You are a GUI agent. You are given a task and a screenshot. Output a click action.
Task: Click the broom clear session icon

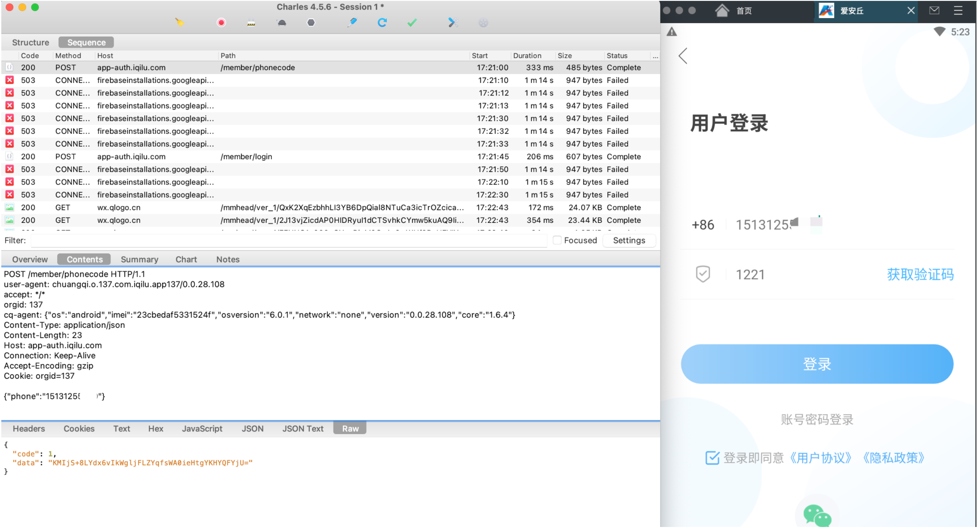pyautogui.click(x=179, y=22)
